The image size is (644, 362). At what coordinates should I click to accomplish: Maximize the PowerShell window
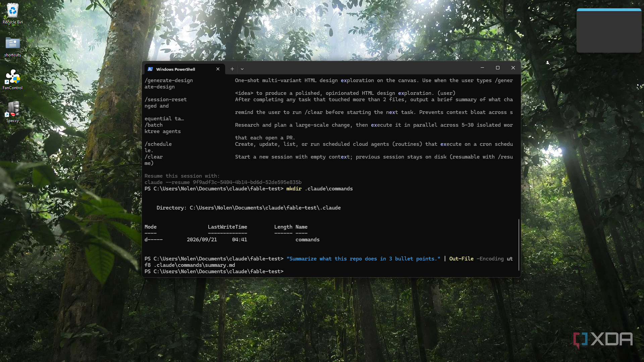(x=498, y=68)
